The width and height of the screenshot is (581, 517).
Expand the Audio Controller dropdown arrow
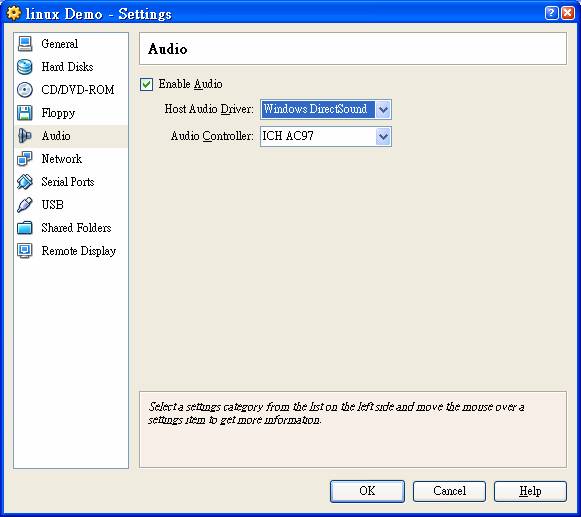click(383, 136)
